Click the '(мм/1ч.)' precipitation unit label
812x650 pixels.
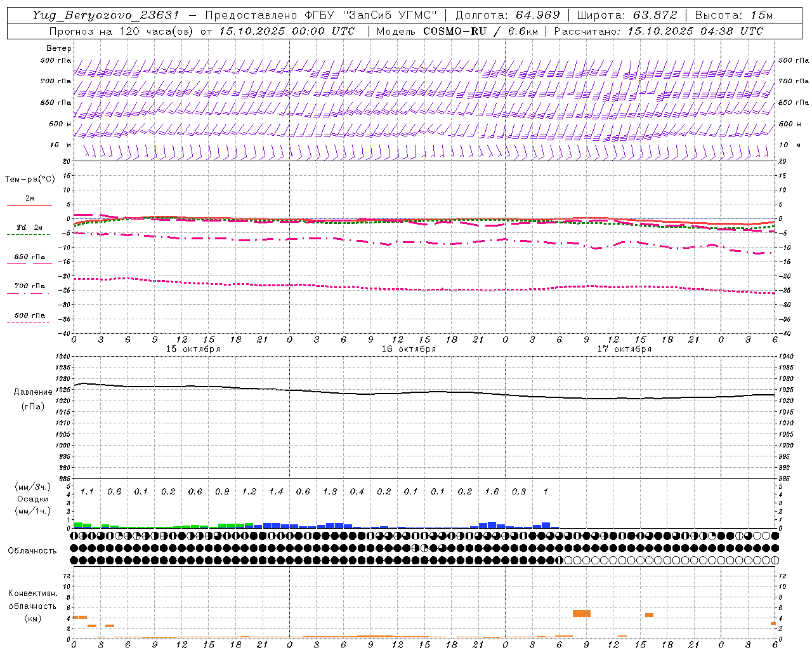(33, 511)
